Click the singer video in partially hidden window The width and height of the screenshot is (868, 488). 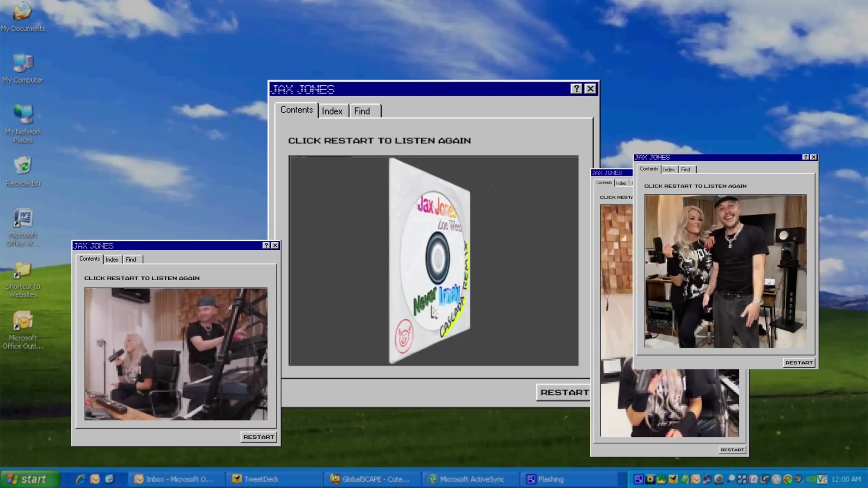(669, 402)
